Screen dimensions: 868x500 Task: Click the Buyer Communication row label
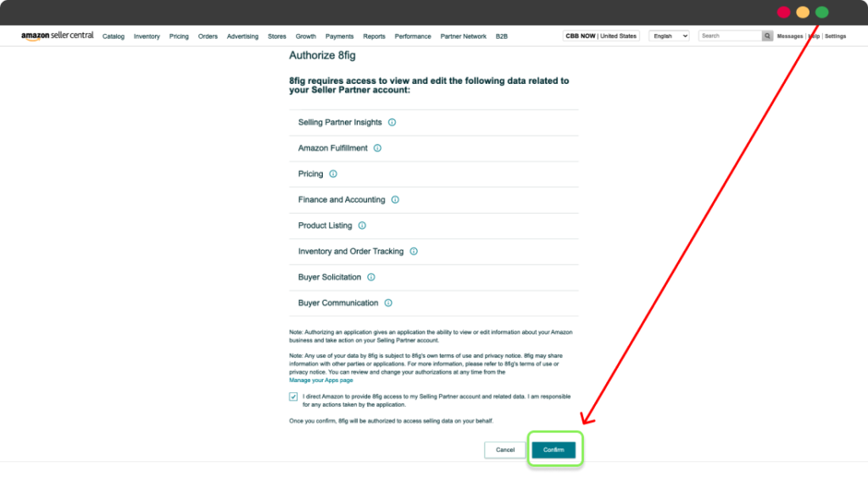[x=338, y=303]
